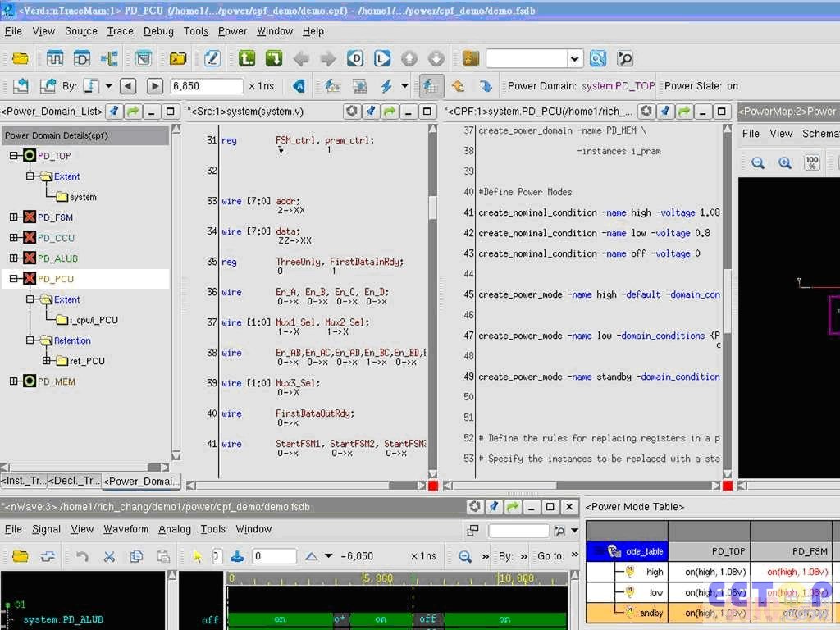Click the source pane vertical scrollbar thumb

point(432,208)
